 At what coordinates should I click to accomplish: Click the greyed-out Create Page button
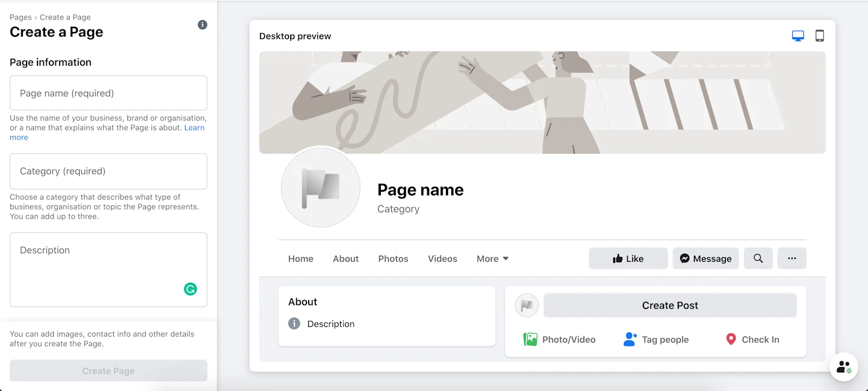[108, 371]
